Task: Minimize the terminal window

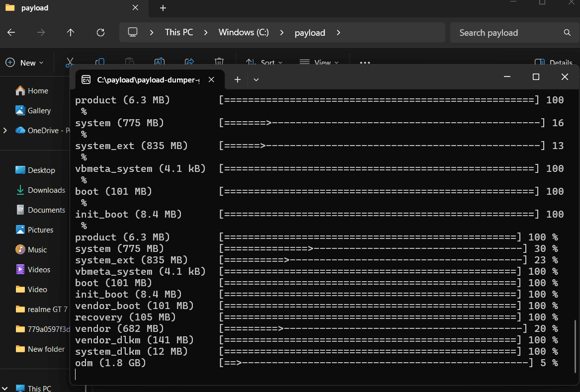Action: [x=507, y=77]
